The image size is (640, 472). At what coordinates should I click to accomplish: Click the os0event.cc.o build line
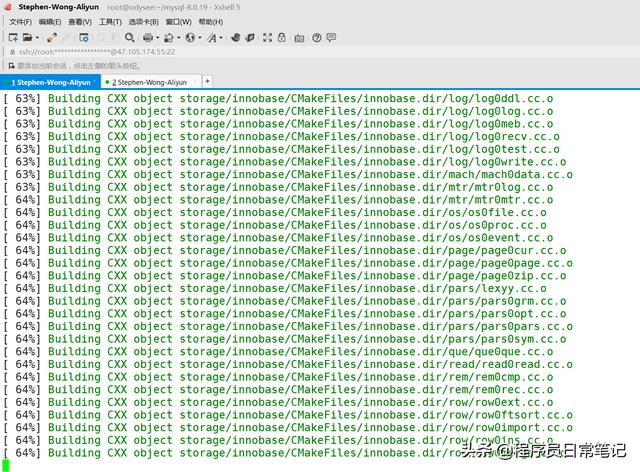278,238
